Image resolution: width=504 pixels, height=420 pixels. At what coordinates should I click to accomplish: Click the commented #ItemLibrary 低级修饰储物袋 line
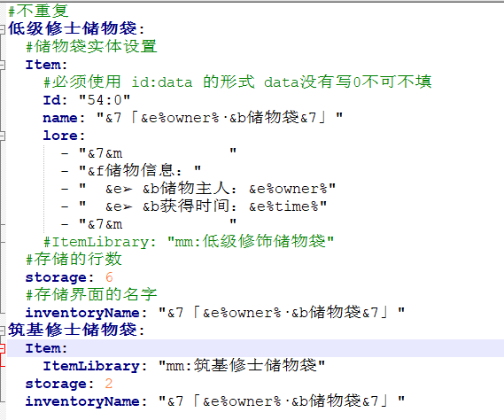coord(189,242)
